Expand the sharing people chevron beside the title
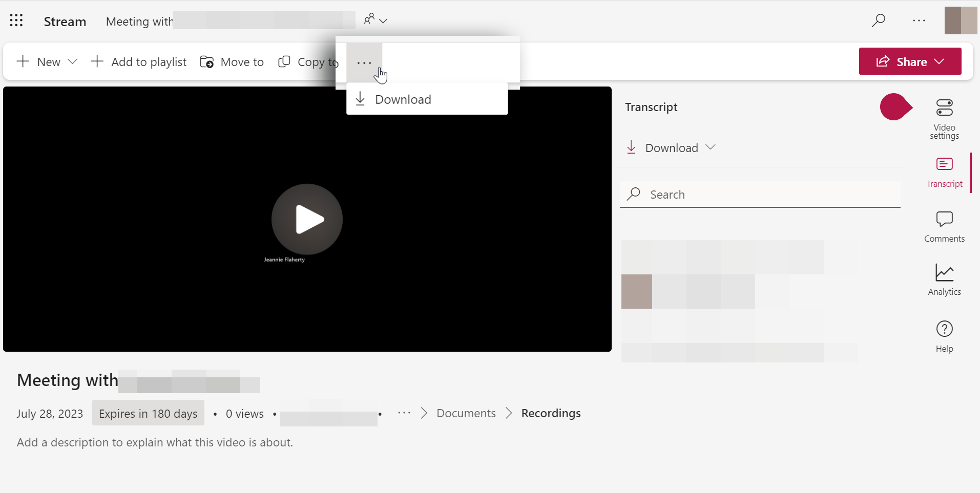 (x=376, y=20)
